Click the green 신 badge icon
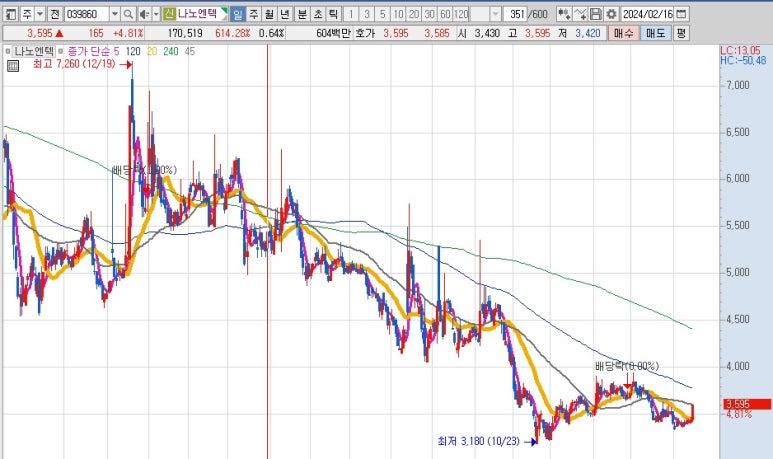The image size is (773, 459). point(169,14)
